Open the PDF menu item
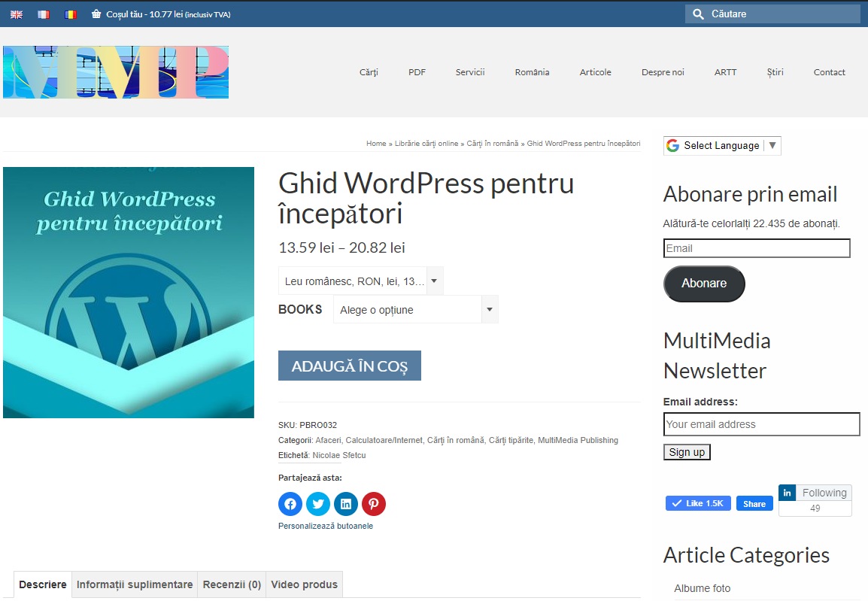Image resolution: width=868 pixels, height=601 pixels. pyautogui.click(x=417, y=72)
